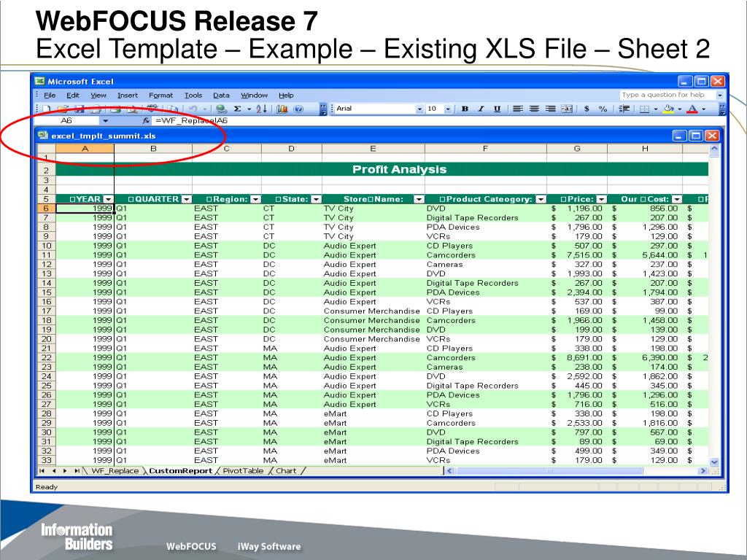This screenshot has height=560, width=747.
Task: Click the fx Insert Function icon
Action: coord(146,120)
